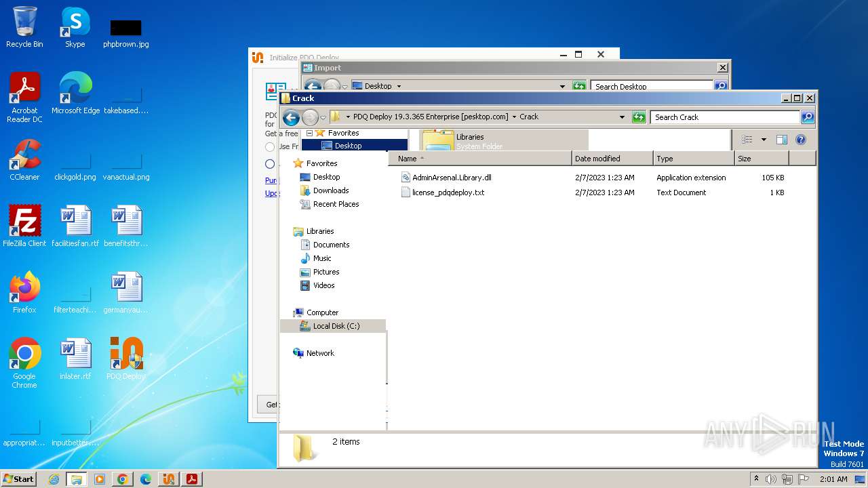Click PDQ Deploy taskbar icon

click(x=168, y=479)
